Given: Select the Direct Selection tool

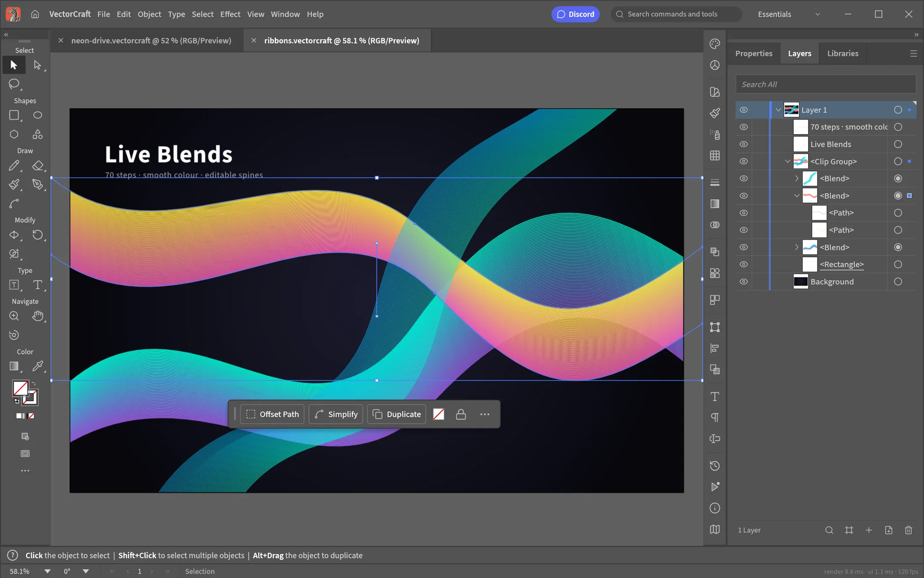Looking at the screenshot, I should click(37, 65).
